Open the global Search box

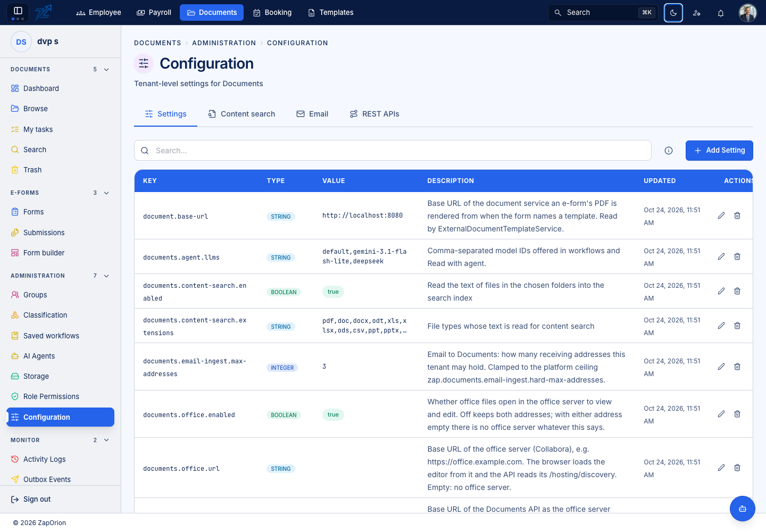click(x=603, y=13)
